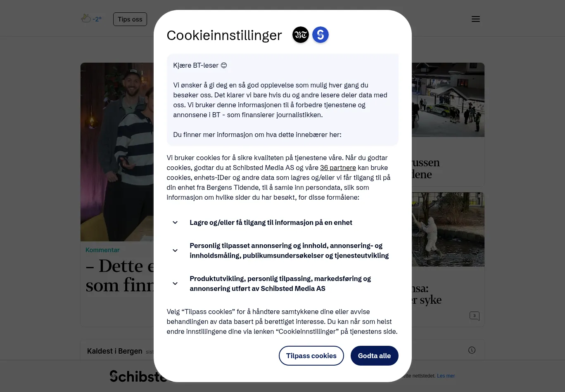
Task: Click the snowy police scene thumbnail
Action: [448, 100]
